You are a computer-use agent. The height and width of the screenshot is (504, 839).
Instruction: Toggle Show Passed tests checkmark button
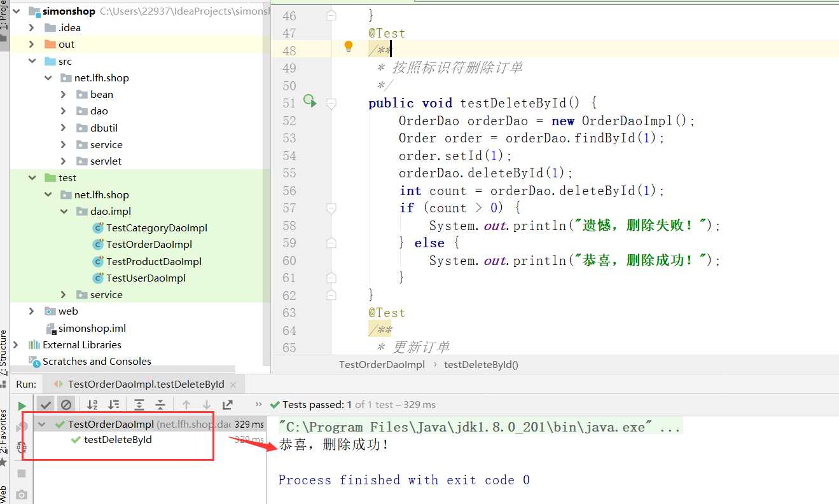coord(45,404)
